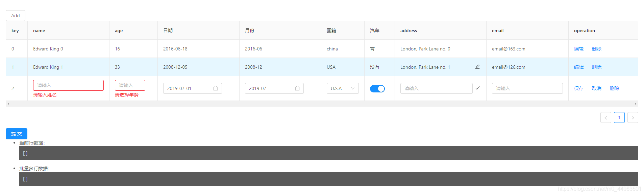The height and width of the screenshot is (195, 644).
Task: Click the 汽车 column header
Action: (x=379, y=30)
